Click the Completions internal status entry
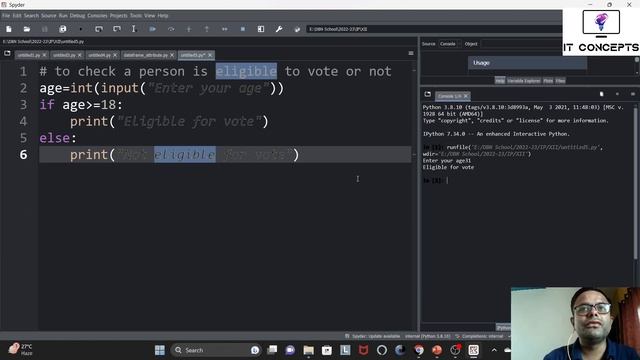This screenshot has width=640, height=360. (480, 336)
